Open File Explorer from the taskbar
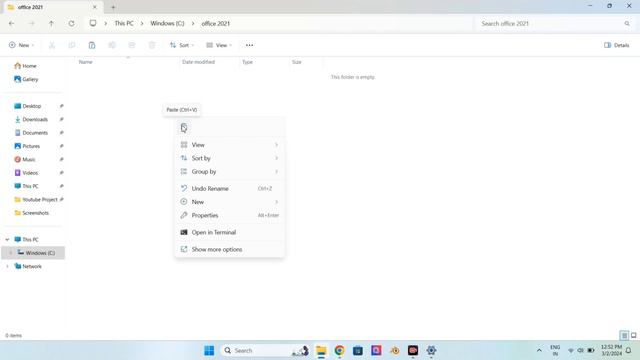 321,351
